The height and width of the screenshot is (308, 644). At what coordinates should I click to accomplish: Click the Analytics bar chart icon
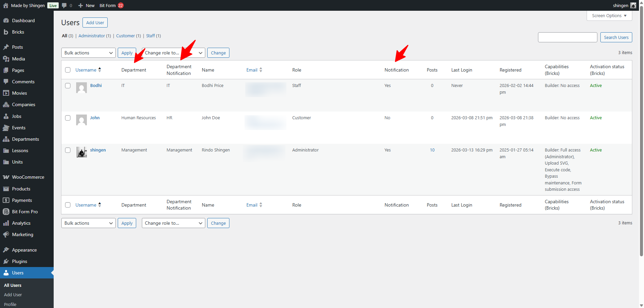pos(6,223)
